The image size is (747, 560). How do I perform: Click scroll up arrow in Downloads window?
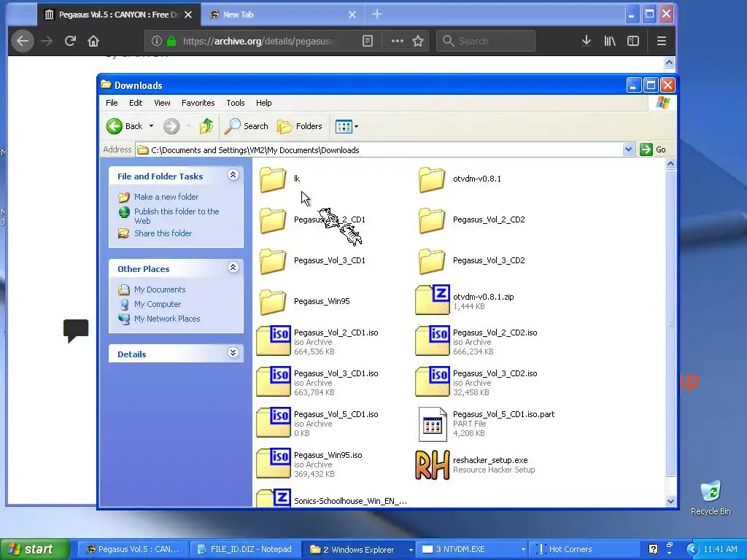pyautogui.click(x=670, y=164)
